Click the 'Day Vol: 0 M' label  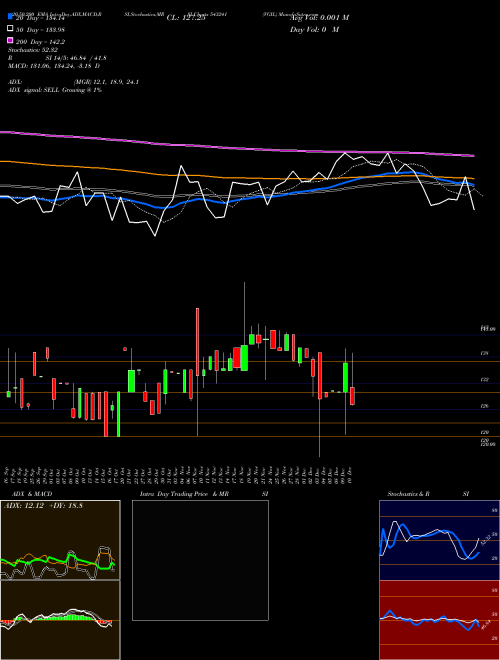[x=314, y=29]
